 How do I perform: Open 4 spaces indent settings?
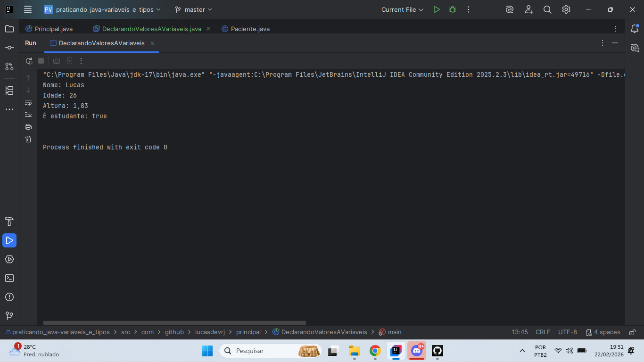pyautogui.click(x=603, y=332)
